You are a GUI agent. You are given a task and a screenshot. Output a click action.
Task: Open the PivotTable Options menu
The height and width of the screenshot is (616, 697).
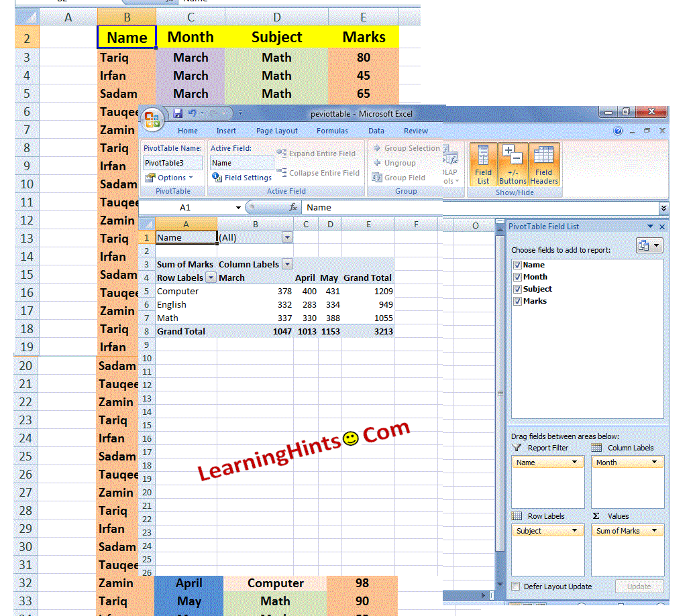[x=172, y=177]
